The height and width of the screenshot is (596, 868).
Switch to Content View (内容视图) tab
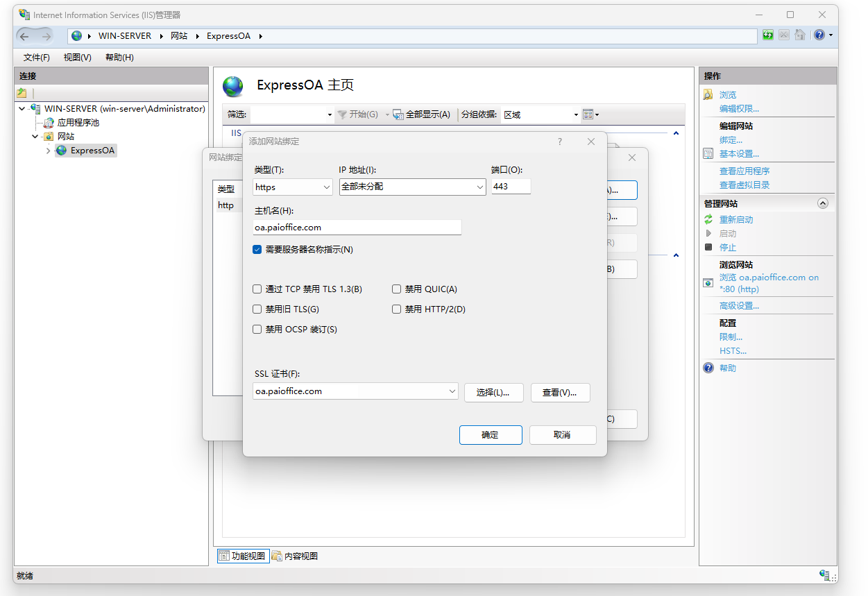tap(296, 556)
